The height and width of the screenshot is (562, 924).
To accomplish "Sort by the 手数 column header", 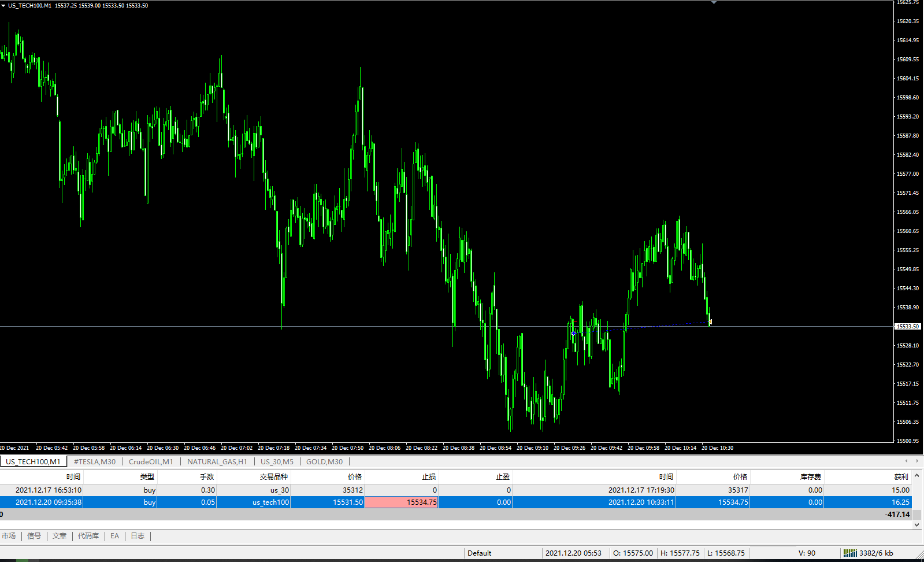I will click(187, 477).
